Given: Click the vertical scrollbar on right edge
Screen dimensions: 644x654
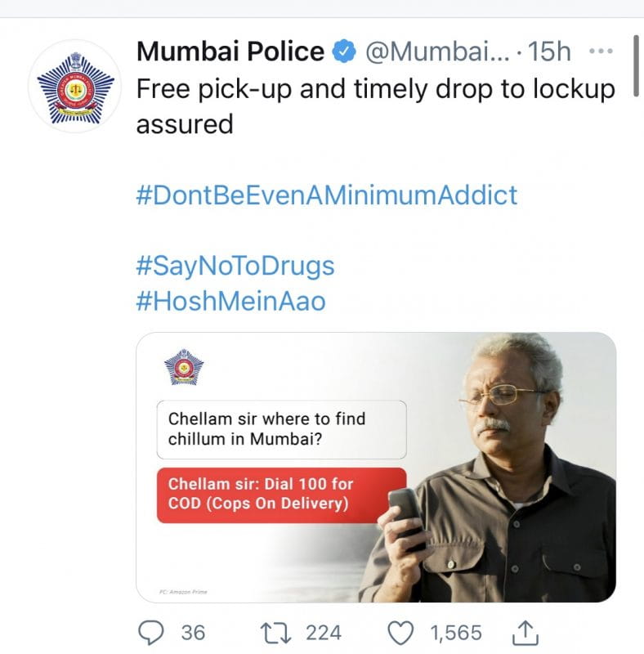Looking at the screenshot, I should pyautogui.click(x=638, y=65).
